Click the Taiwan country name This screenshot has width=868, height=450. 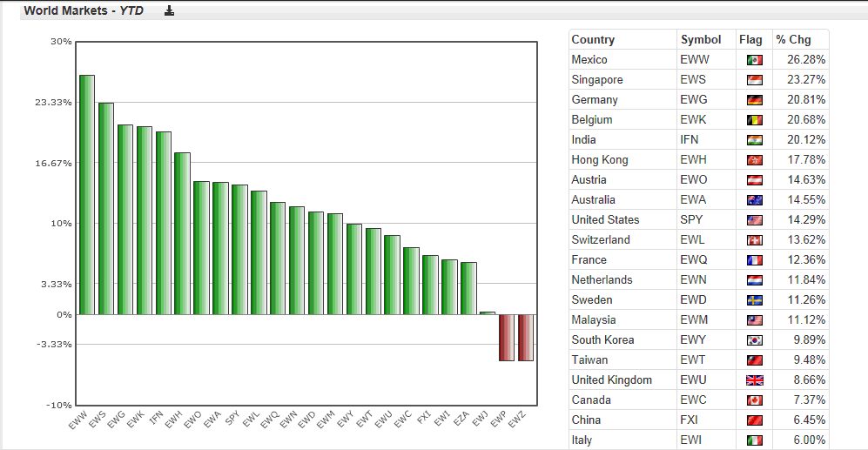click(589, 359)
